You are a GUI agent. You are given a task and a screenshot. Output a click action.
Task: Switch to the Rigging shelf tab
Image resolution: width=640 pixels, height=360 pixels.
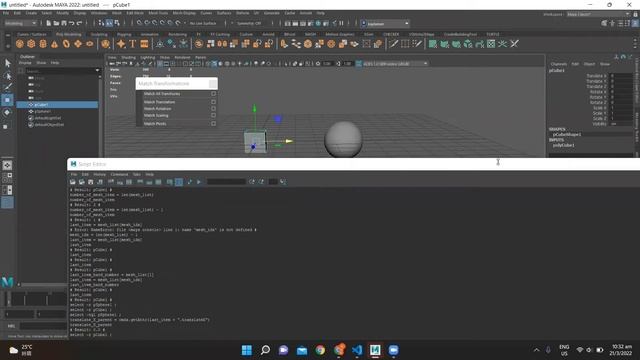[124, 34]
